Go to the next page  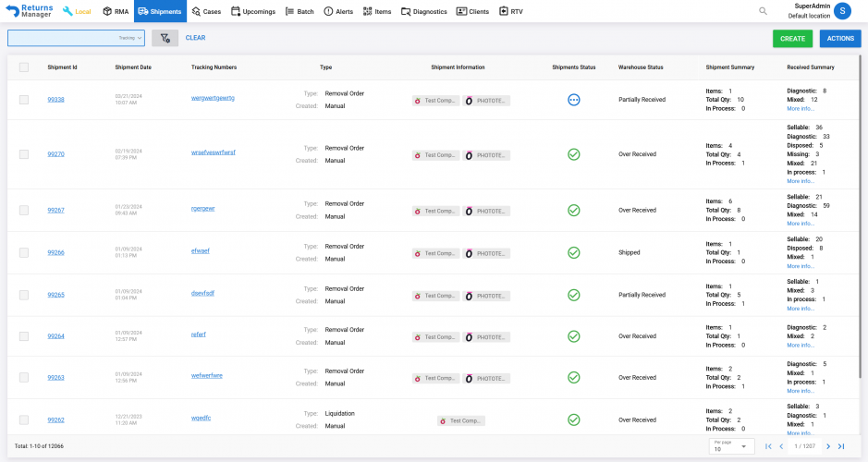828,446
